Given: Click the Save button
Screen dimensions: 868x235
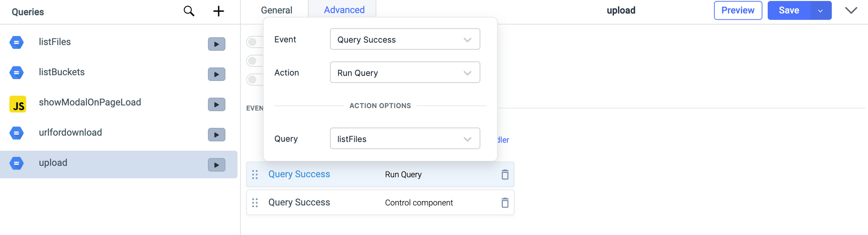Looking at the screenshot, I should [789, 10].
